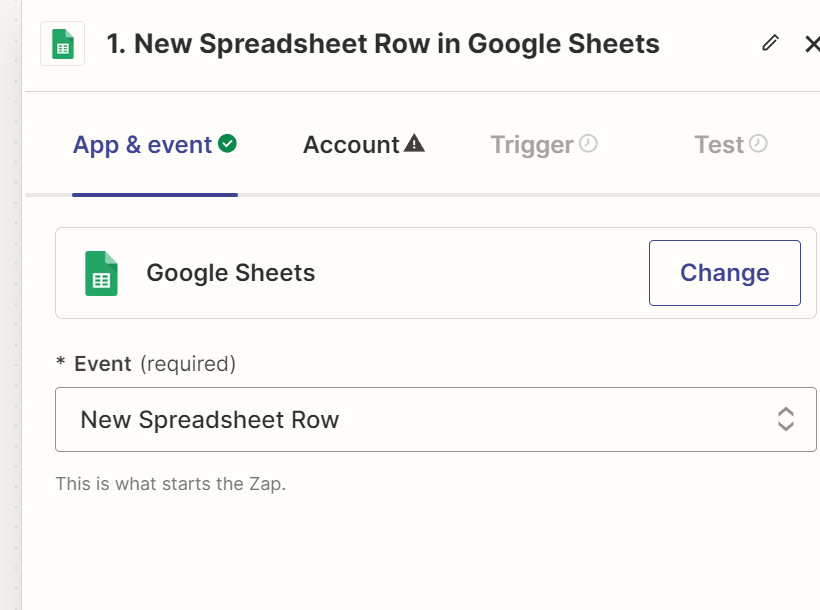Open the Event dropdown showing New Spreadsheet Row

click(x=420, y=419)
